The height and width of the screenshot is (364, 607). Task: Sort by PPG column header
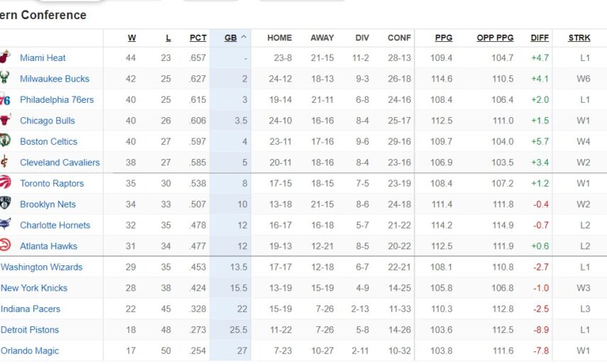coord(443,38)
